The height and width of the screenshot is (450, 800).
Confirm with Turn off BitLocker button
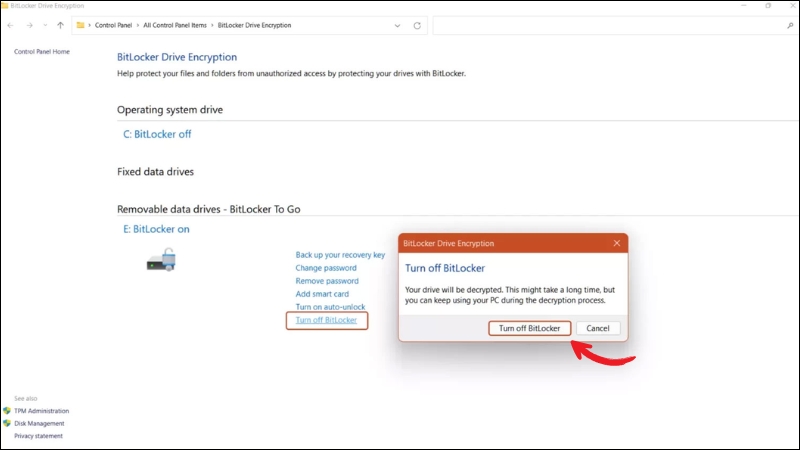(x=530, y=328)
